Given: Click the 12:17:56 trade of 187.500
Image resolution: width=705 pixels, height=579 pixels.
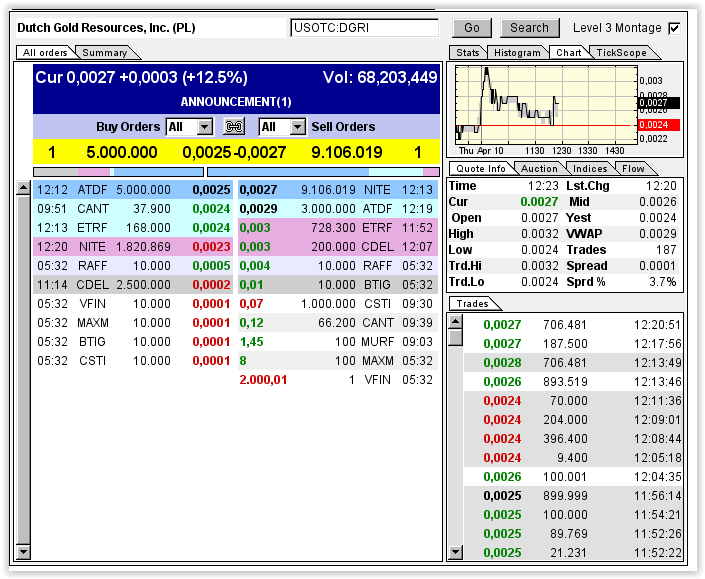Looking at the screenshot, I should [x=573, y=343].
